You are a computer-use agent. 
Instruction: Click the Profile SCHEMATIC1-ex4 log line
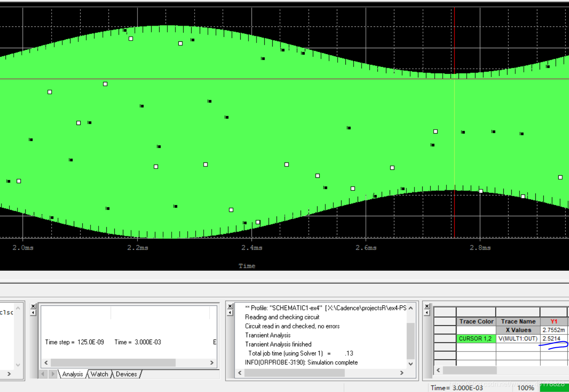(326, 308)
